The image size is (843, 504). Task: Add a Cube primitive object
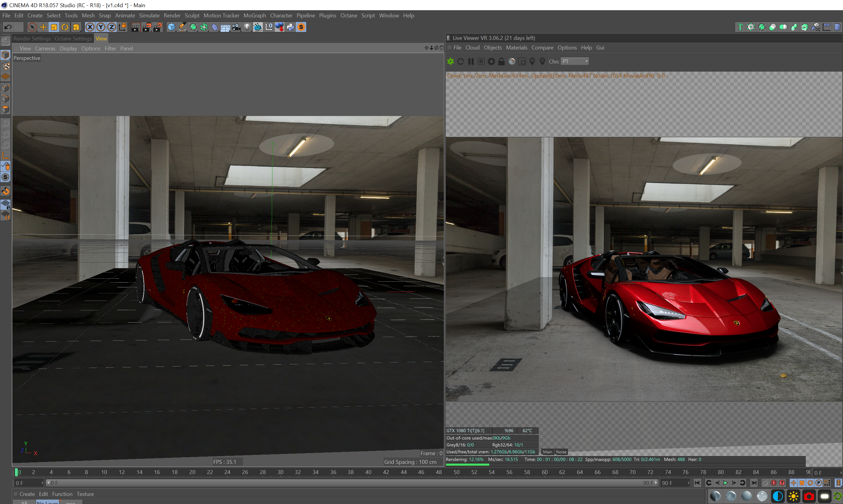171,27
